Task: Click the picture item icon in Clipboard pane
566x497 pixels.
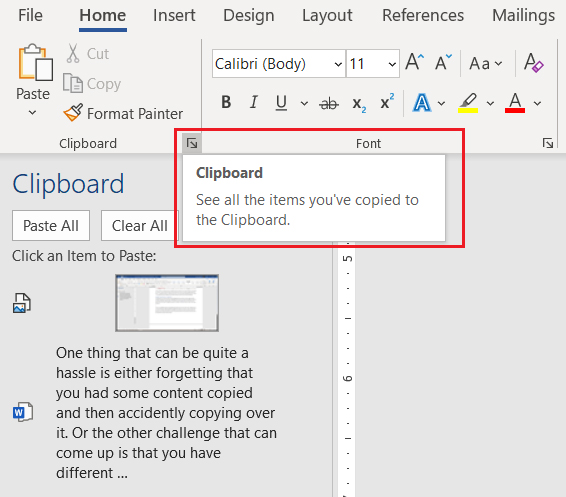Action: (x=22, y=303)
